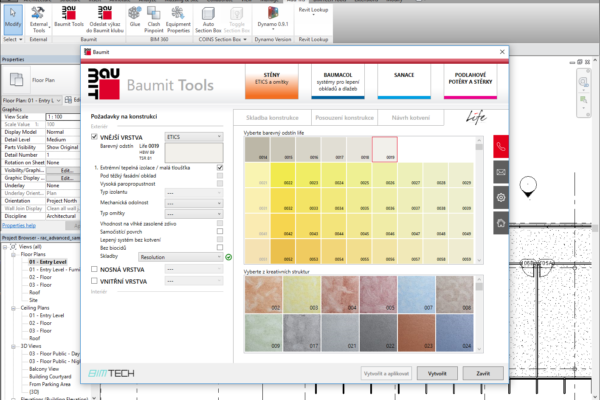Click the email envelope icon
The width and height of the screenshot is (600, 400).
[x=501, y=172]
